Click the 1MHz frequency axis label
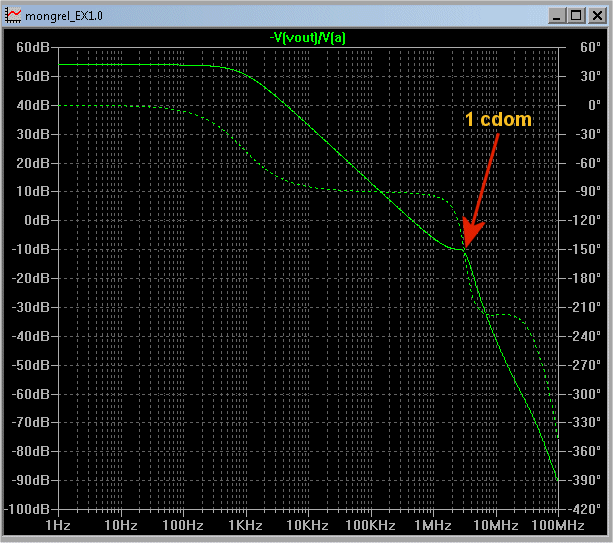The width and height of the screenshot is (613, 543). click(433, 525)
